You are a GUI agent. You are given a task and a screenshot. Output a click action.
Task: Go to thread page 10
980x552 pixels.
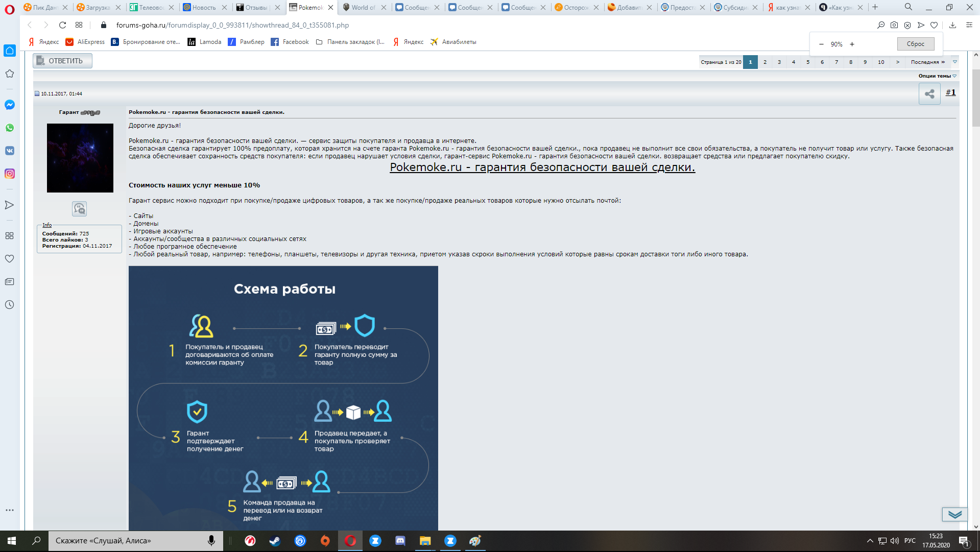coord(881,62)
